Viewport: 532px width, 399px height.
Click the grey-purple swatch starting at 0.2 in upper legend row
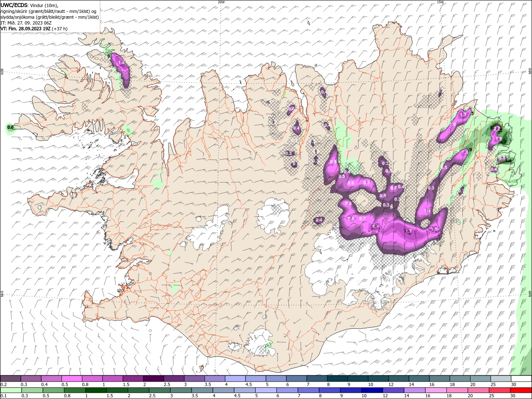pos(10,379)
